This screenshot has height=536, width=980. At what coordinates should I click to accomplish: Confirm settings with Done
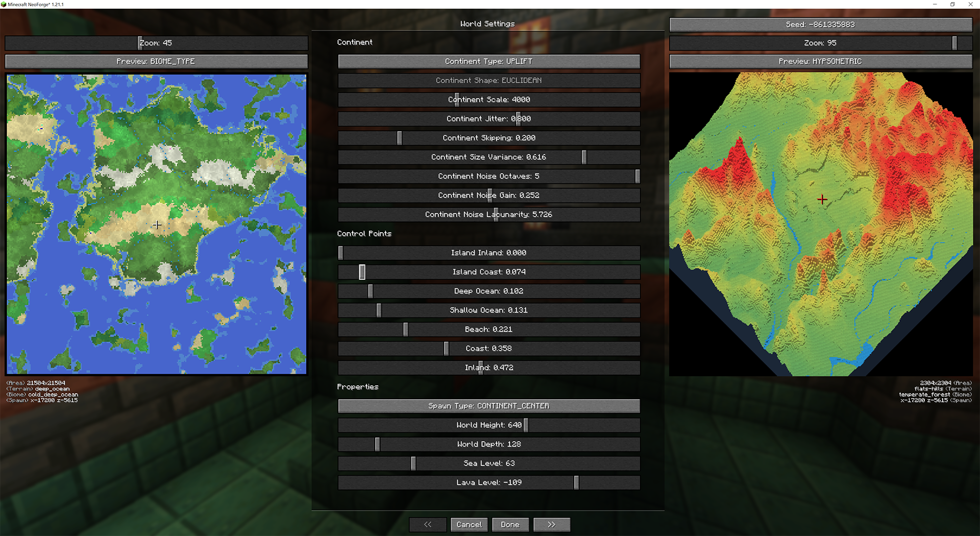pyautogui.click(x=510, y=524)
